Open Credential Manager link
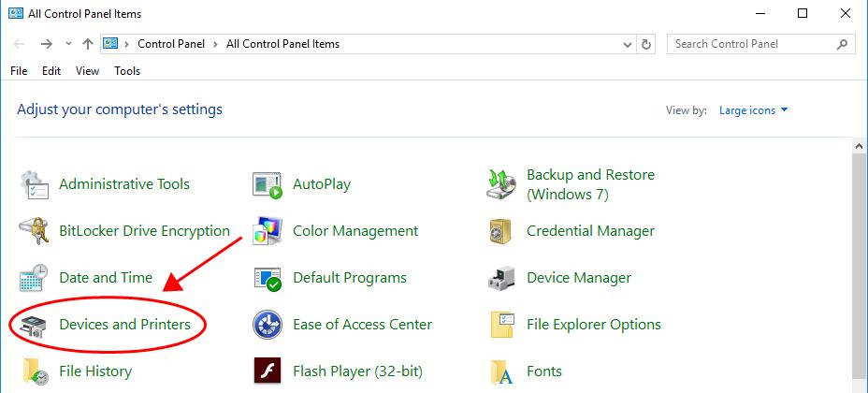 [x=590, y=231]
